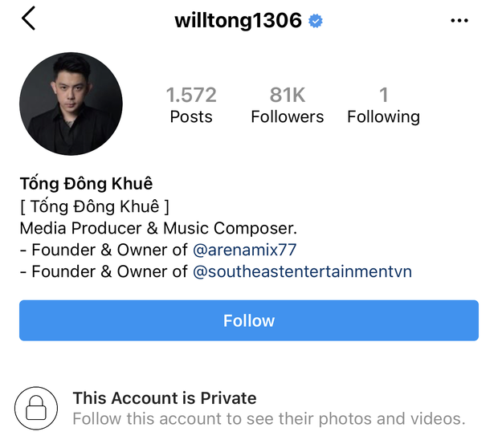Click the bracketed [ Tống Đông Khuê ] line
The image size is (498, 448).
tap(94, 206)
